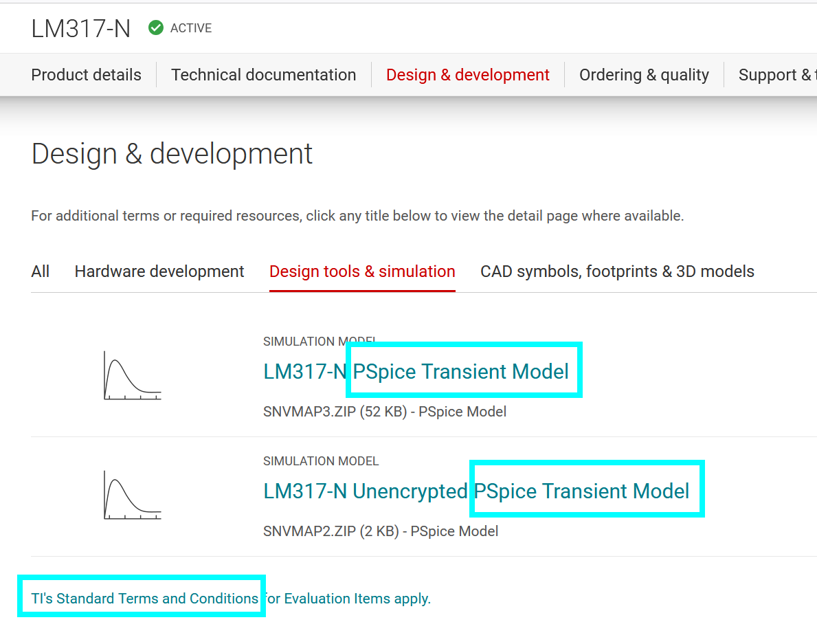Open CAD symbols, footprints & 3D models filter
The width and height of the screenshot is (817, 644).
[x=617, y=271]
